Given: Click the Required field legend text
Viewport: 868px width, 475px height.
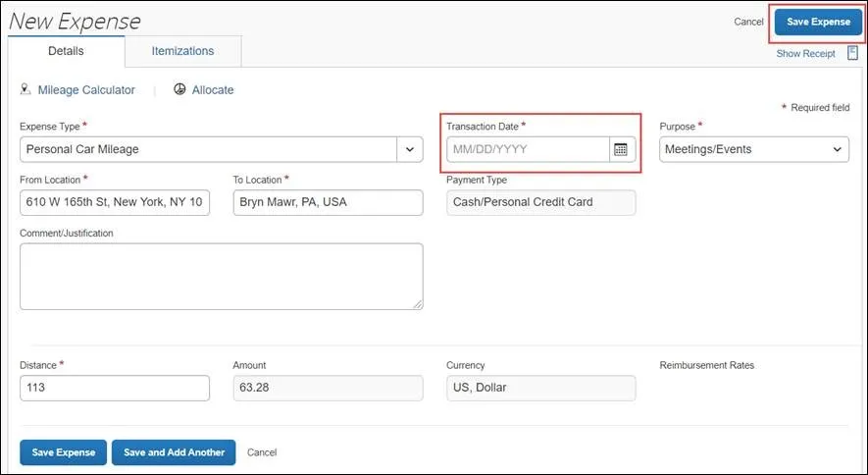Looking at the screenshot, I should 820,107.
